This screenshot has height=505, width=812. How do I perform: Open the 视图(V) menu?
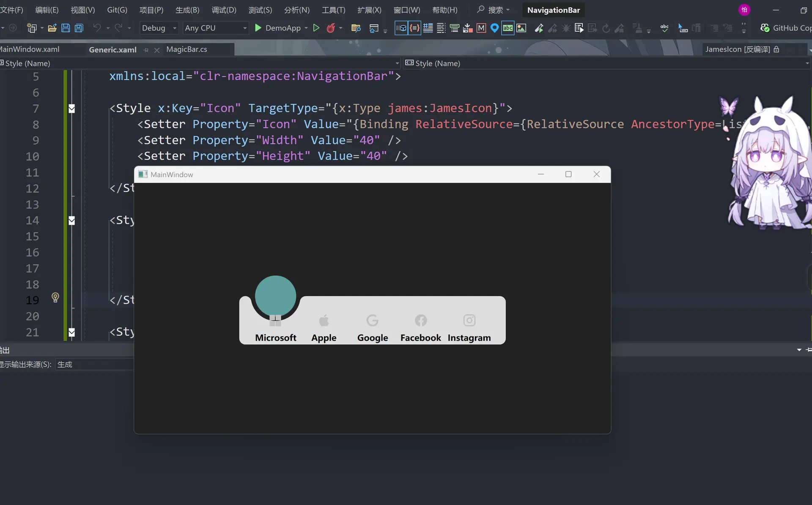coord(82,10)
